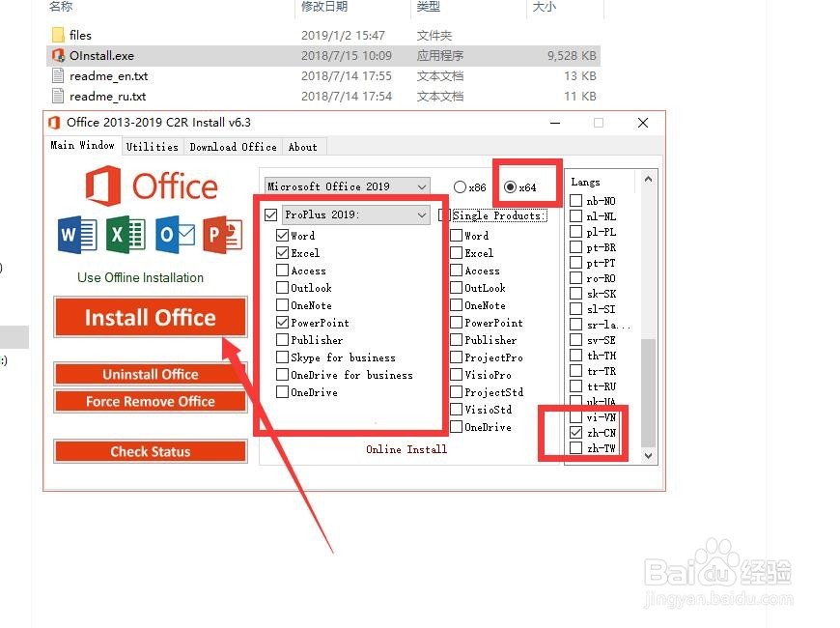Screen dimensions: 840x628
Task: Uncheck PowerPoint in ProPlus list
Action: [282, 323]
